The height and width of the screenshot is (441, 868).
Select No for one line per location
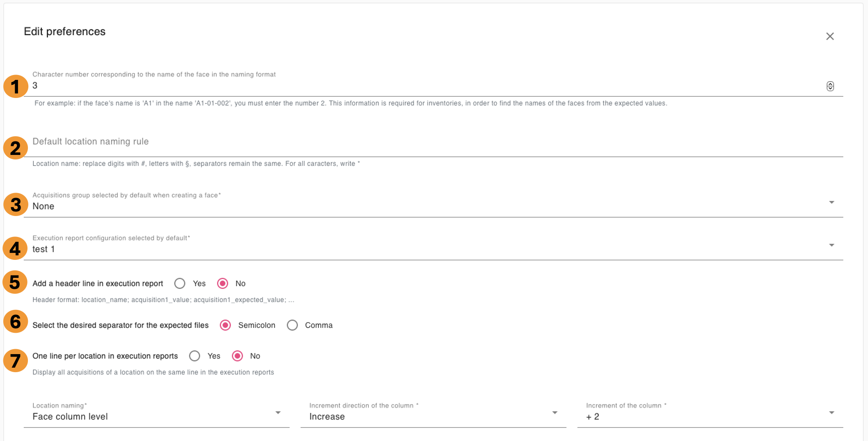[238, 356]
